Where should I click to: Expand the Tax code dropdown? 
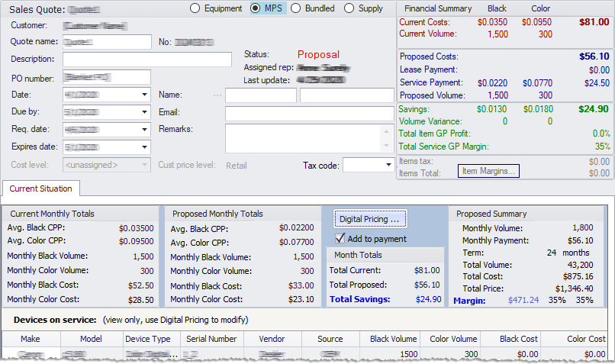tap(388, 165)
